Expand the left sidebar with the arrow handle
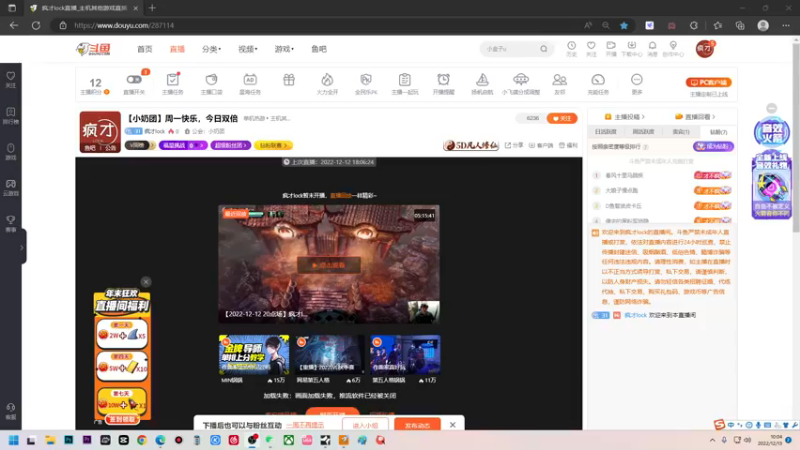Screen dimensions: 800x450 point(21,247)
